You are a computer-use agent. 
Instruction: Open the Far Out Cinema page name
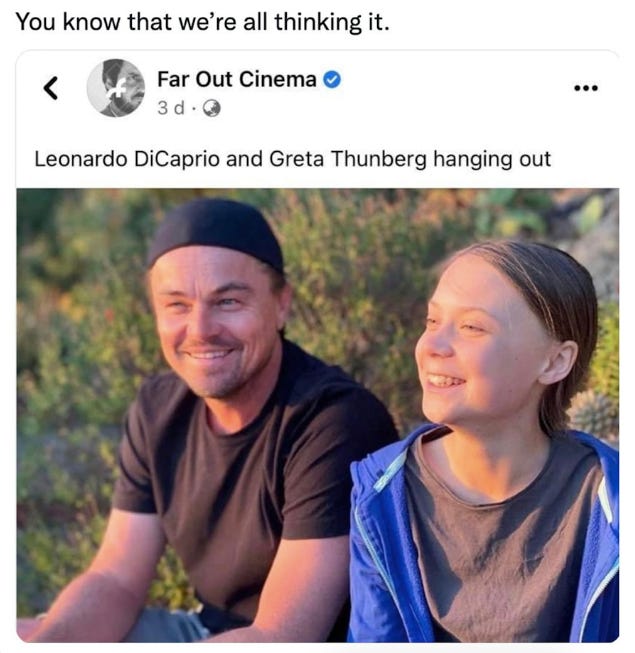tap(237, 79)
